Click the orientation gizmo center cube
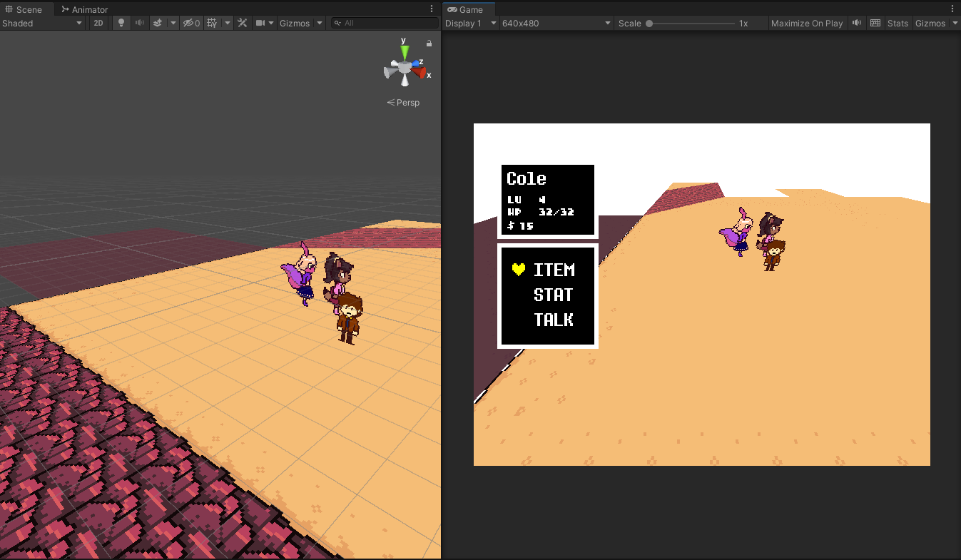961x560 pixels. 405,66
